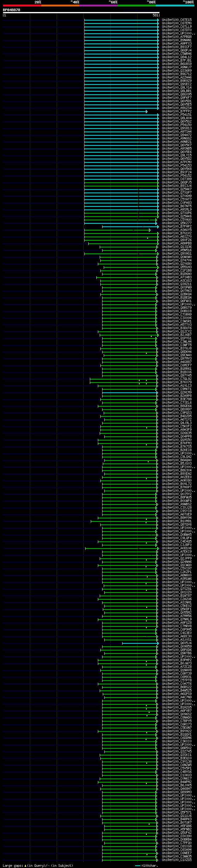The height and width of the screenshot is (868, 197).
Task: Open hit UniRef100_B9NAN1
Action: coord(177,40)
